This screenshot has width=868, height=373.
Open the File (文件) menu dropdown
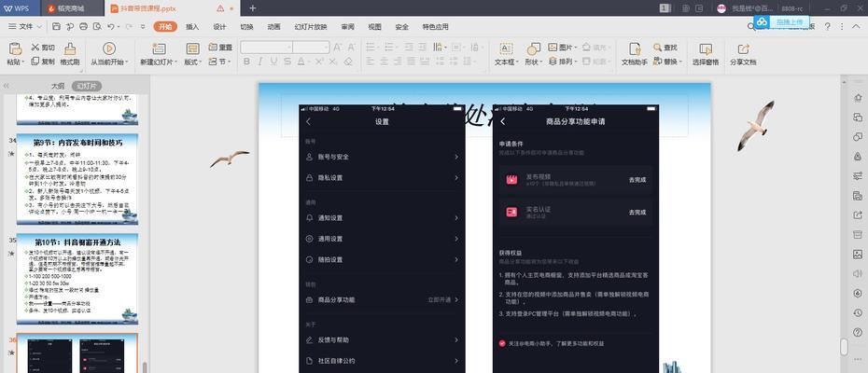point(25,26)
